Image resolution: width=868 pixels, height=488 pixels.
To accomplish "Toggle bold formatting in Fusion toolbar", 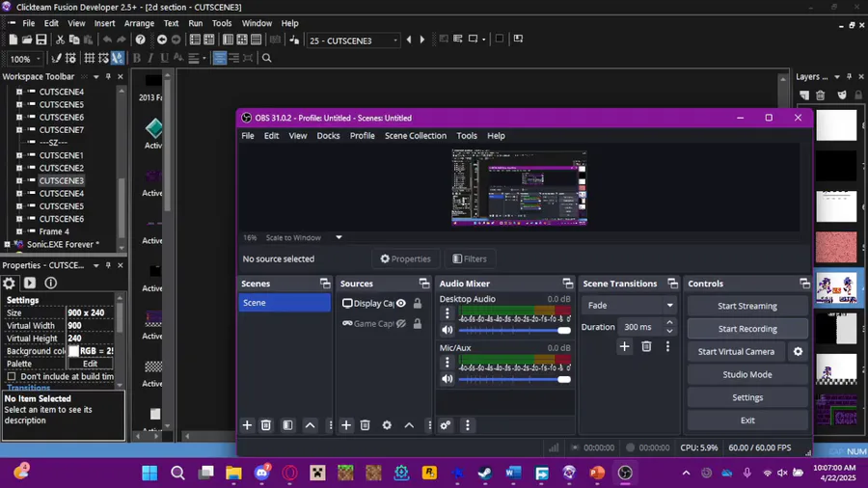I will [x=137, y=58].
